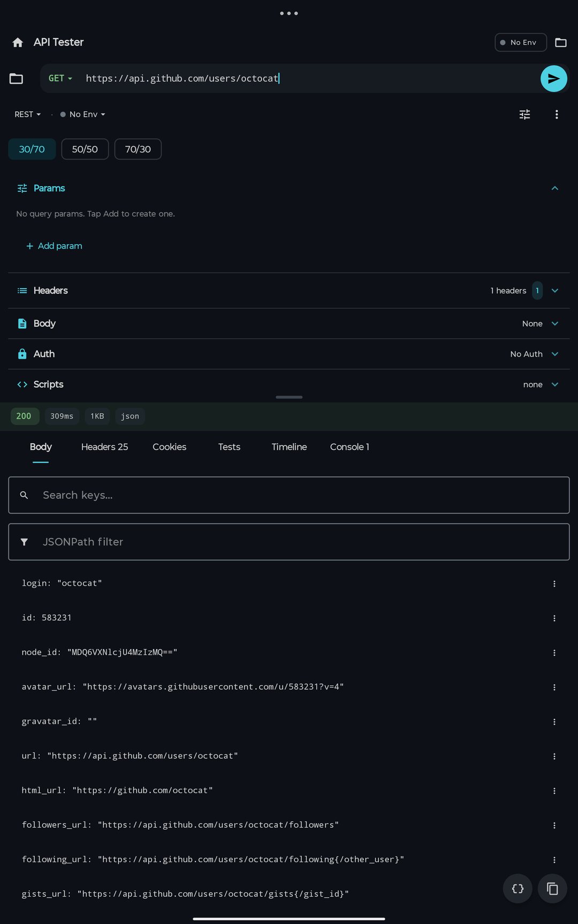Grab the request/response split drag handle

click(289, 397)
